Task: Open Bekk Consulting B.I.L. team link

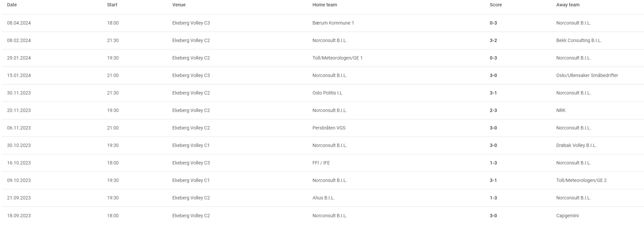Action: click(579, 40)
